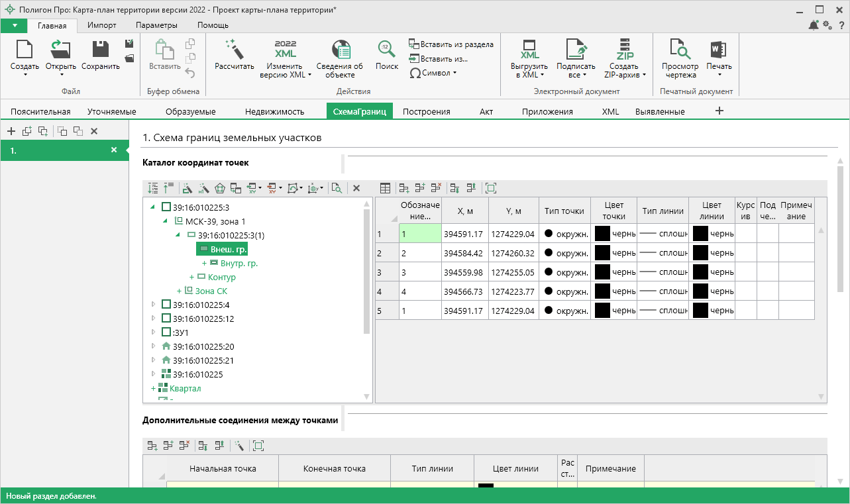850x504 pixels.
Task: Tick the checkbox for parcel 39:16:010225:4
Action: (166, 305)
